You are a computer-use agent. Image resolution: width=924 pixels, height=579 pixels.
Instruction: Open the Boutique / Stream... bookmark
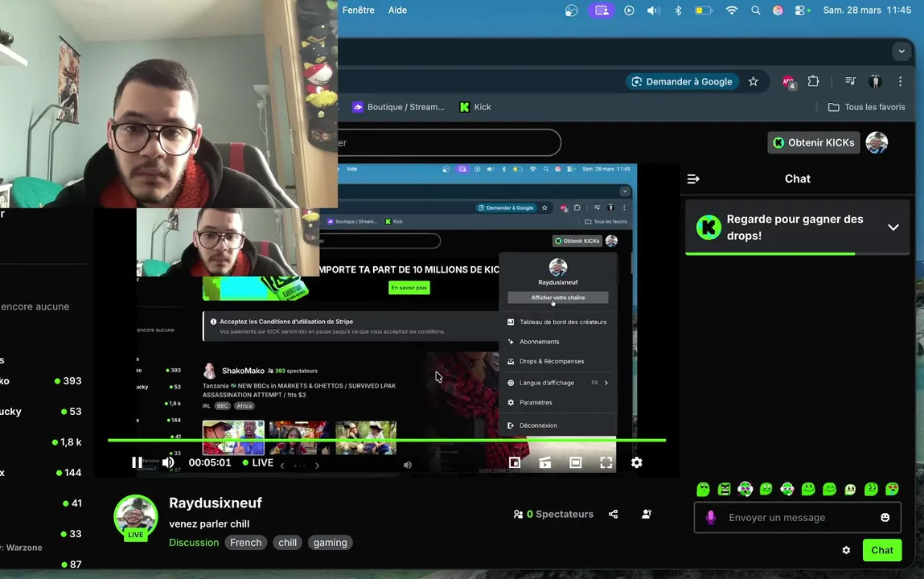click(398, 107)
